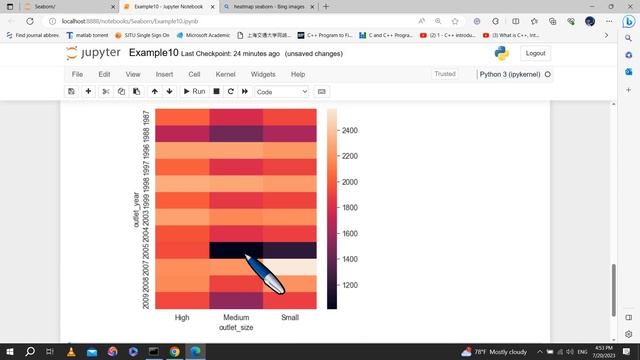Screen dimensions: 640x360
Task: Open browser settings and more menu
Action: pos(609,21)
